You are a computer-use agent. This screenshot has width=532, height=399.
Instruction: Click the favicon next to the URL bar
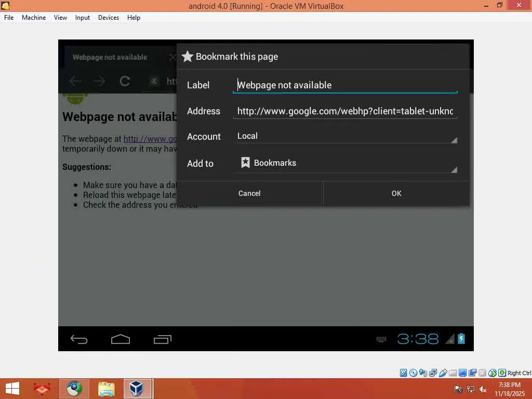click(154, 81)
